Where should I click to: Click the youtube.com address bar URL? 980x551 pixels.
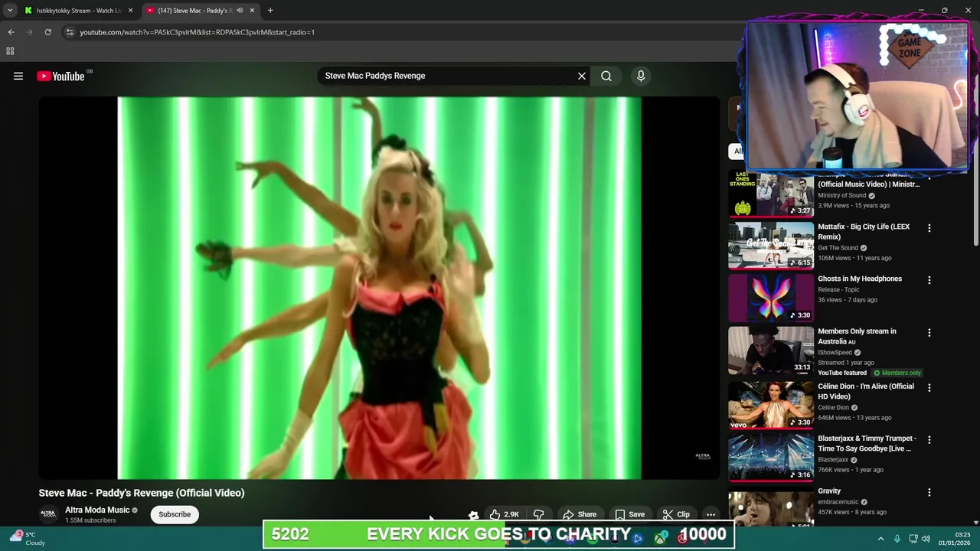(x=198, y=32)
